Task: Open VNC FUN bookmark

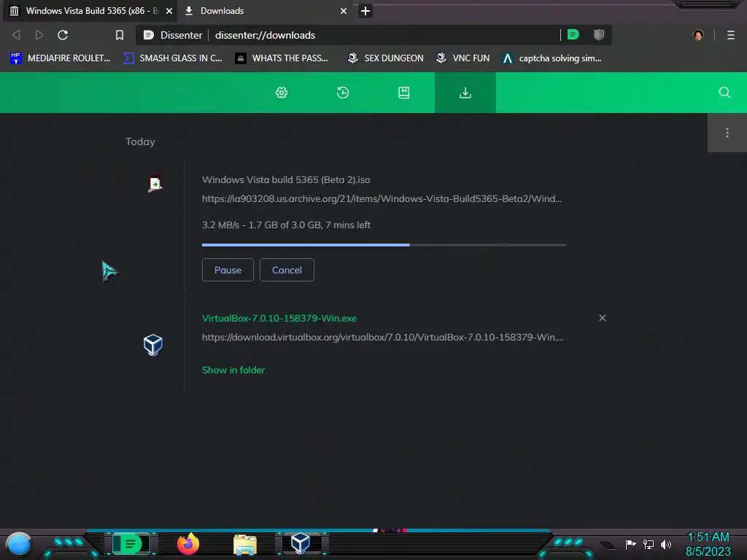Action: click(x=462, y=58)
